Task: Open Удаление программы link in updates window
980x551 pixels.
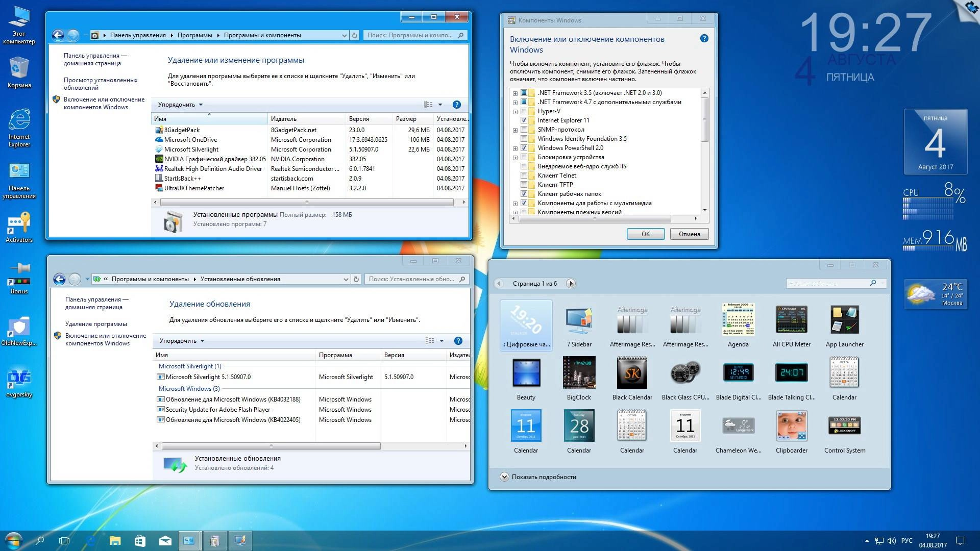Action: coord(96,324)
